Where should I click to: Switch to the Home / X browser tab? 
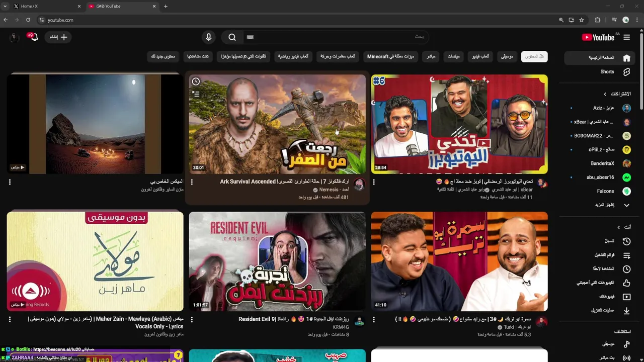pyautogui.click(x=48, y=6)
